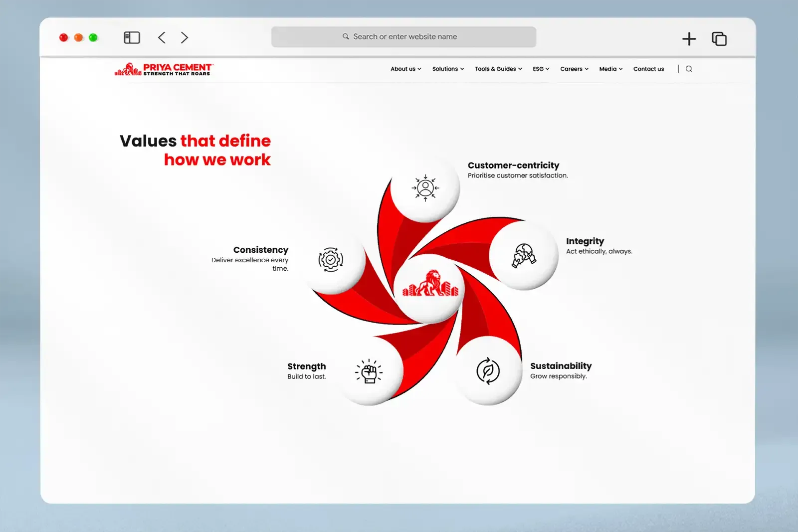Click the green maximize window dot

coord(93,37)
